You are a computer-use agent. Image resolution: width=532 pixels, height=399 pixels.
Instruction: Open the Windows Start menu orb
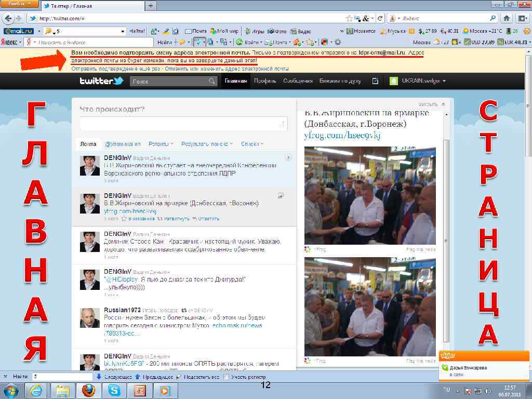point(10,391)
